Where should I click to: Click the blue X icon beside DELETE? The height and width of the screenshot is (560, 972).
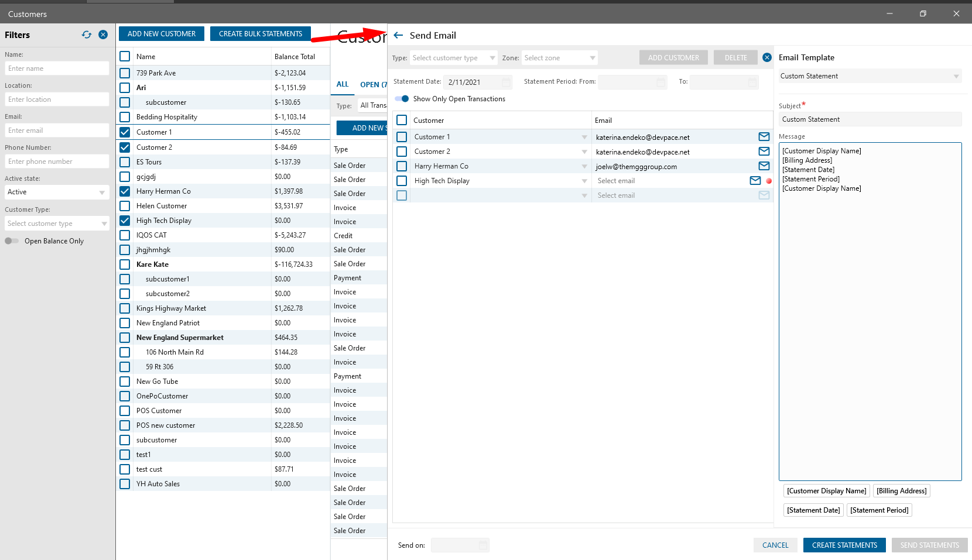(767, 57)
